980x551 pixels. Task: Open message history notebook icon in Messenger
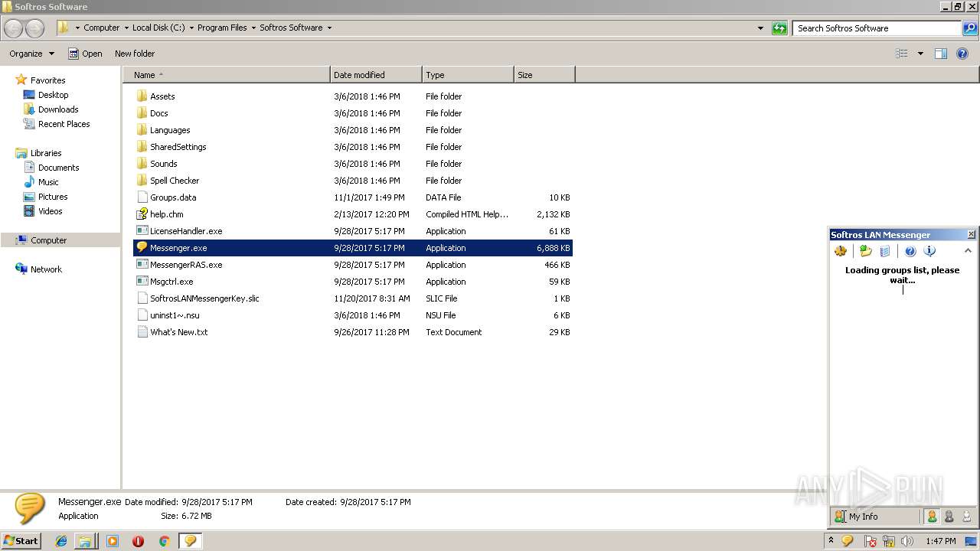885,251
